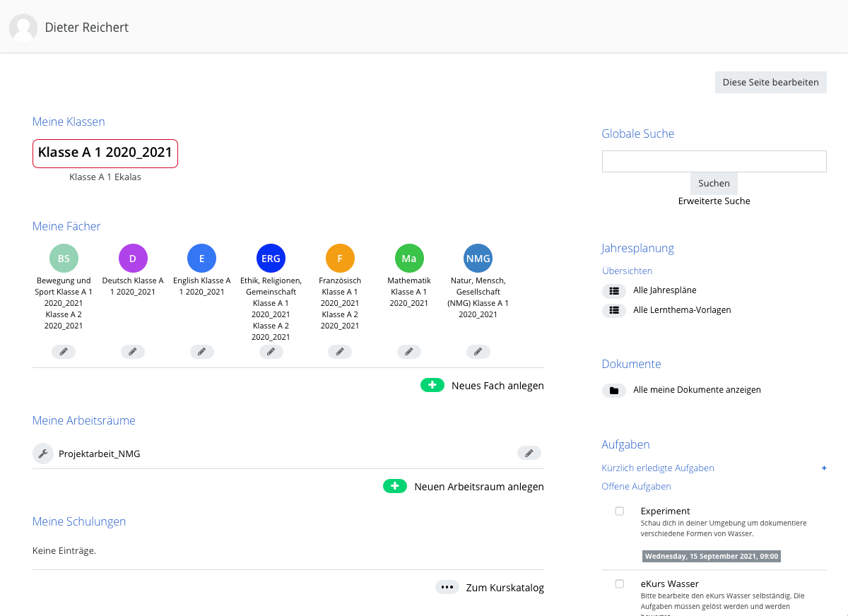Click green plus for Neues Fach anlegen
Screen dimensions: 848x616
click(x=432, y=385)
